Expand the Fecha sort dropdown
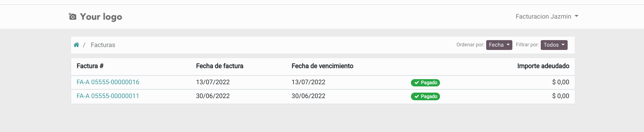This screenshot has height=132, width=644. click(x=499, y=45)
